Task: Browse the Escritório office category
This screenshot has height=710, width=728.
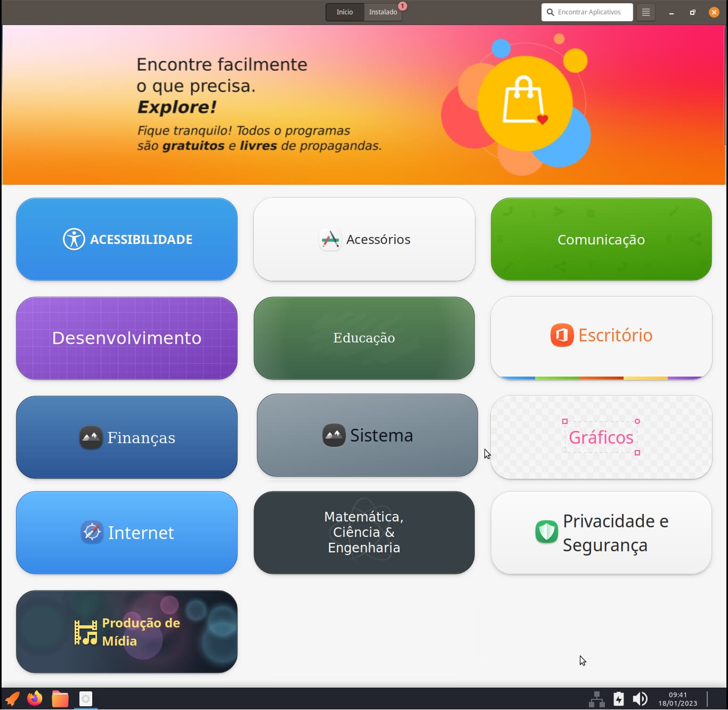Action: (601, 338)
